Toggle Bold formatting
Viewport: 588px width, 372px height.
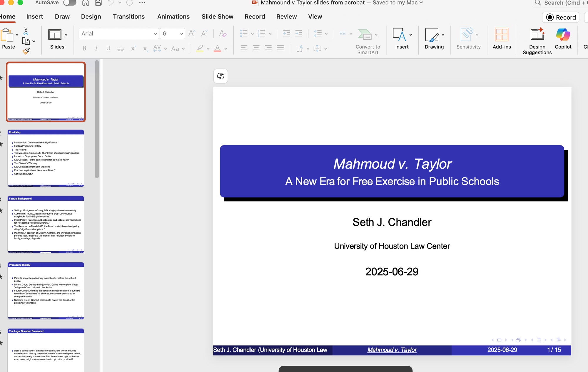click(84, 48)
